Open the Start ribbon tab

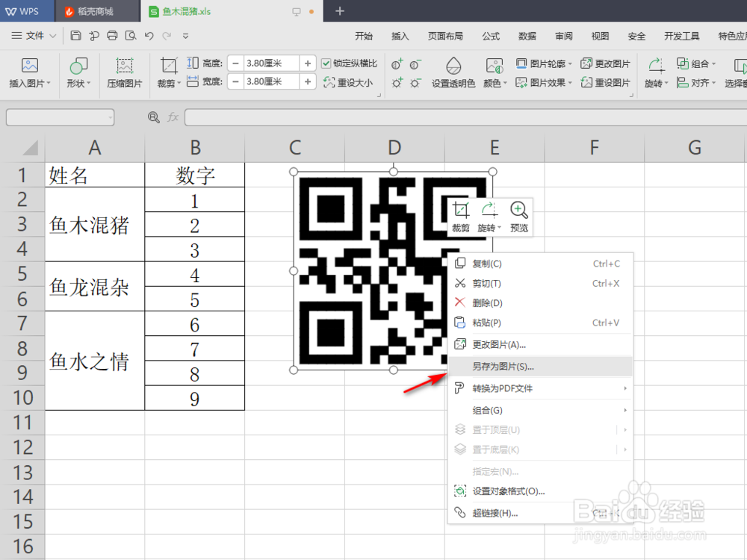(x=364, y=36)
